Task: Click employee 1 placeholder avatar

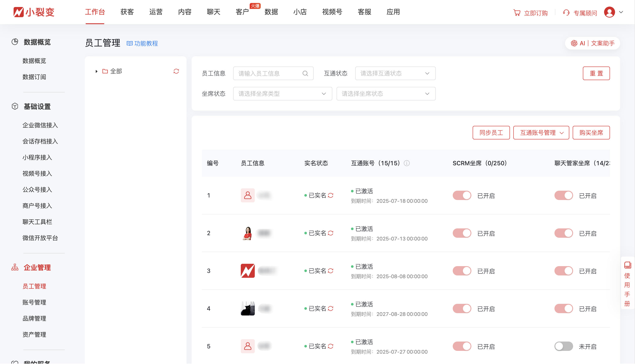Action: pos(248,195)
